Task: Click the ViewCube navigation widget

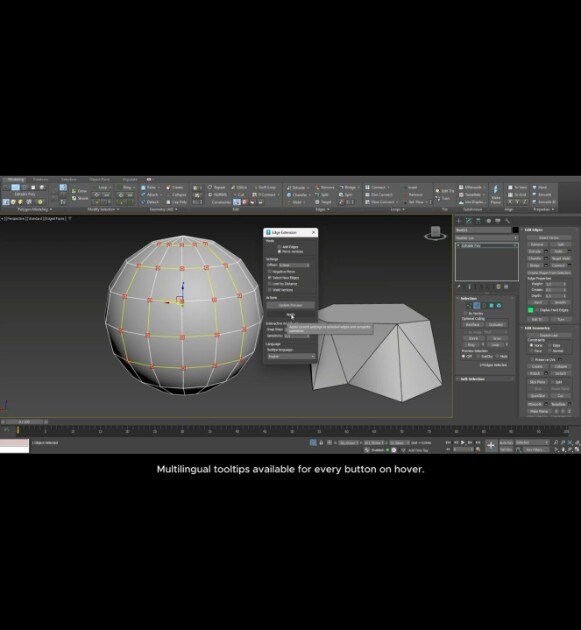Action: pos(435,233)
